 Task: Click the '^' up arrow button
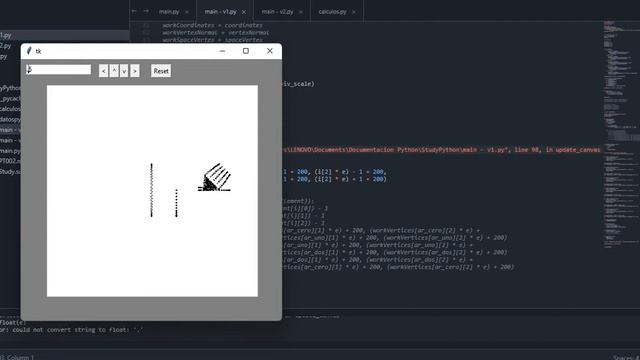[x=114, y=71]
